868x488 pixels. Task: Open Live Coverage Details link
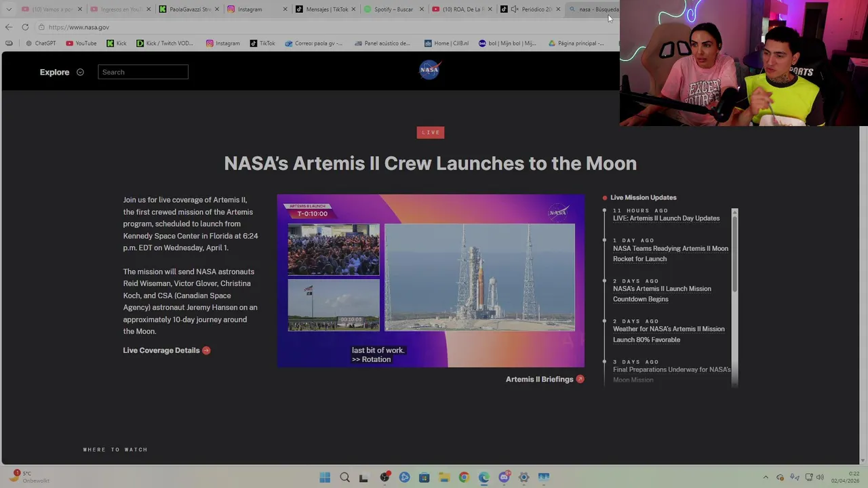161,350
